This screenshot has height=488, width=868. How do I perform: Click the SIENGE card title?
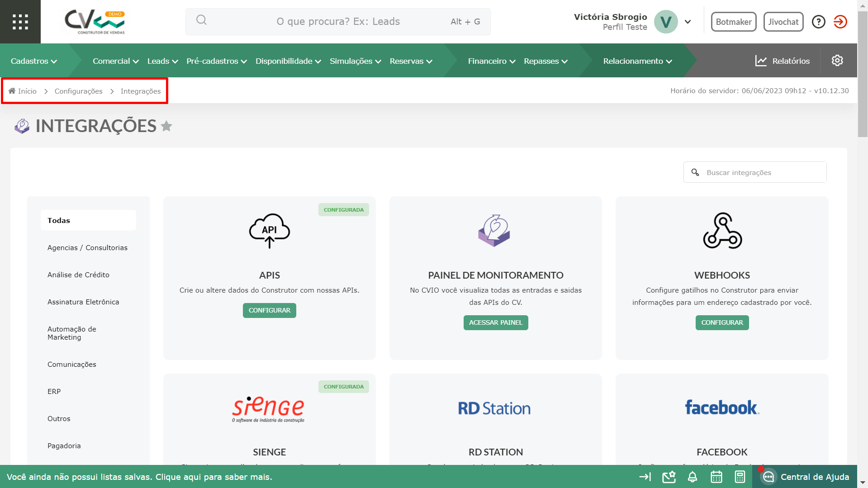[x=270, y=452]
